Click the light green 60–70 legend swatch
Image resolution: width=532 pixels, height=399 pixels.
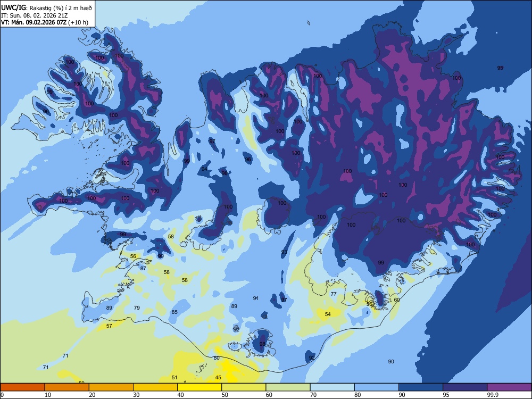click(288, 387)
